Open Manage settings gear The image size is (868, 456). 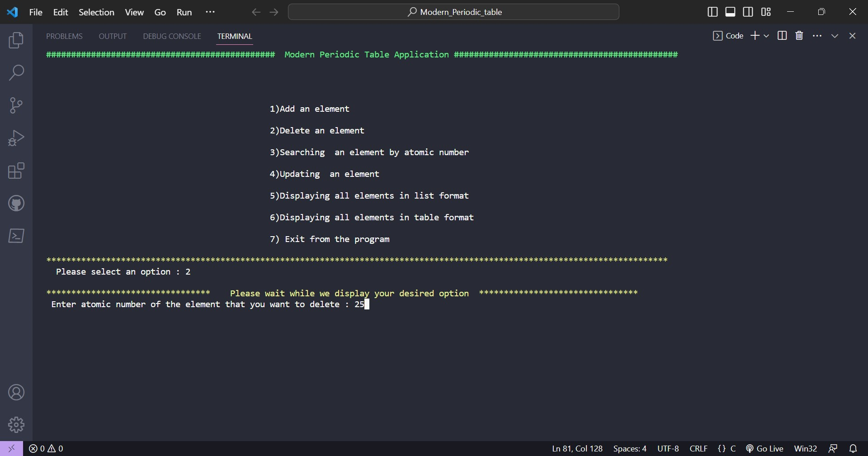click(x=16, y=424)
